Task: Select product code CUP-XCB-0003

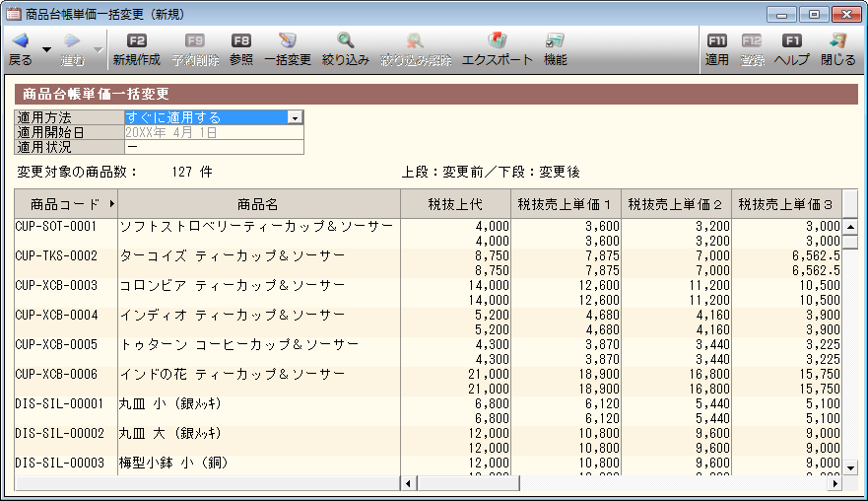Action: click(56, 285)
